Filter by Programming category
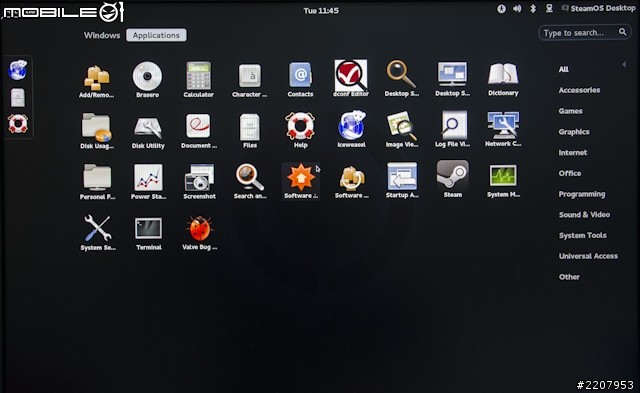640x393 pixels. point(582,194)
